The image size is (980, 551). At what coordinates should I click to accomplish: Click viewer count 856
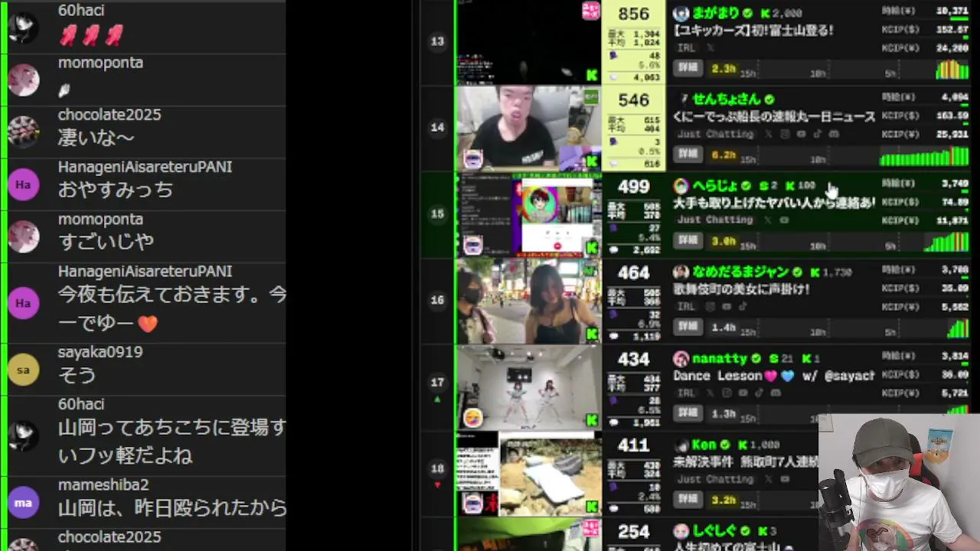pyautogui.click(x=634, y=14)
